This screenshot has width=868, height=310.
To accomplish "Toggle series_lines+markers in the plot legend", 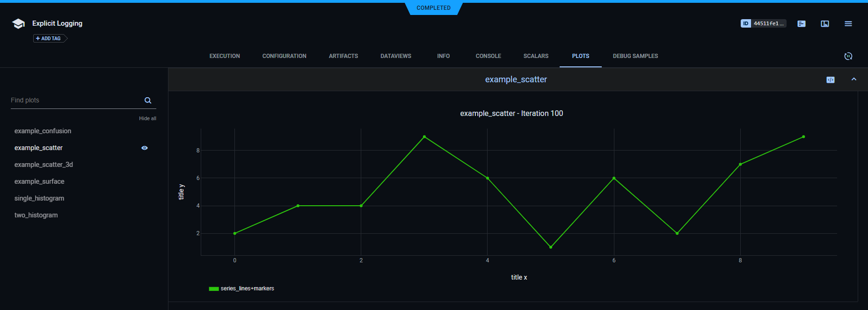I will tap(247, 288).
